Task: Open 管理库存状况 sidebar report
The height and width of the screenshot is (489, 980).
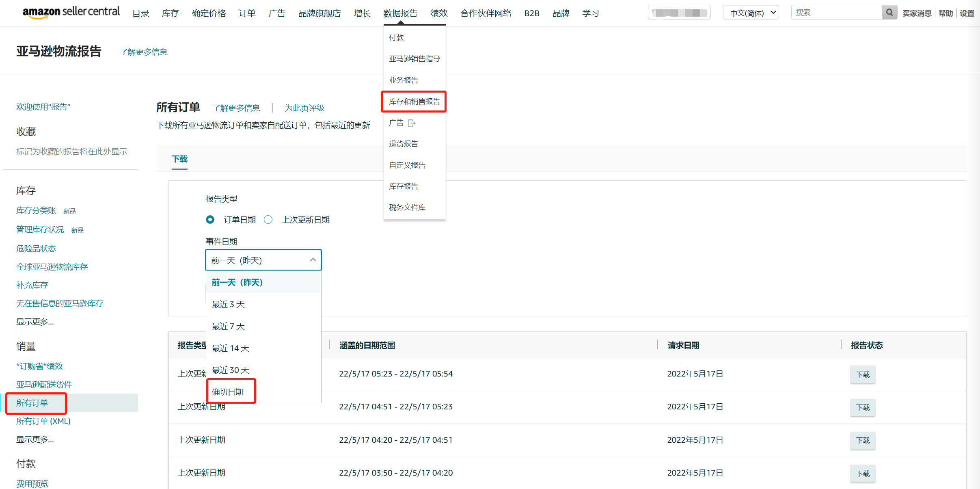Action: 40,229
